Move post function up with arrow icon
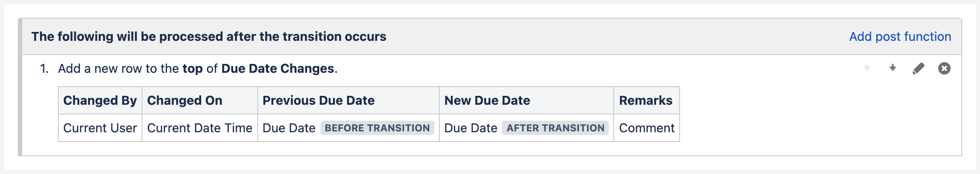 click(x=867, y=68)
